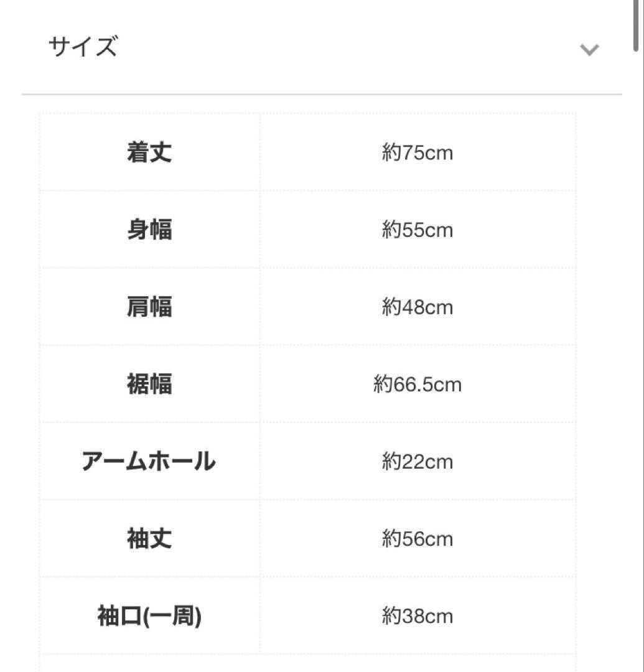Click the サイズ section heading text
Viewport: 644px width, 672px height.
pos(83,47)
